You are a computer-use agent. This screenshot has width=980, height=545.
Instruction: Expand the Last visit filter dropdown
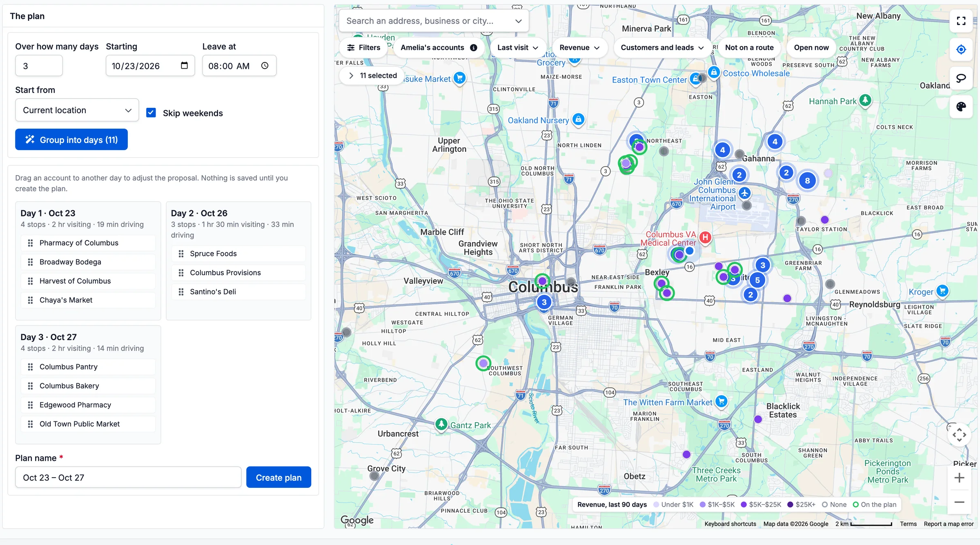pyautogui.click(x=517, y=48)
